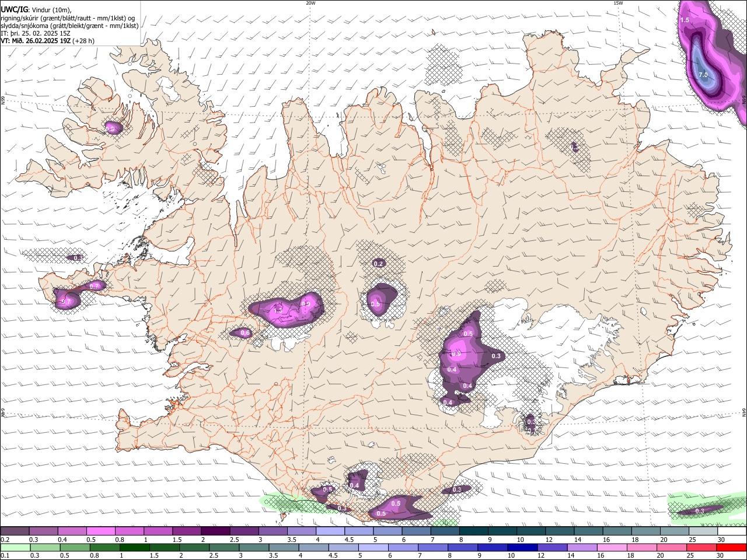Image resolution: width=747 pixels, height=560 pixels.
Task: Click the "30" label under the white swatch
Action: pos(721,540)
